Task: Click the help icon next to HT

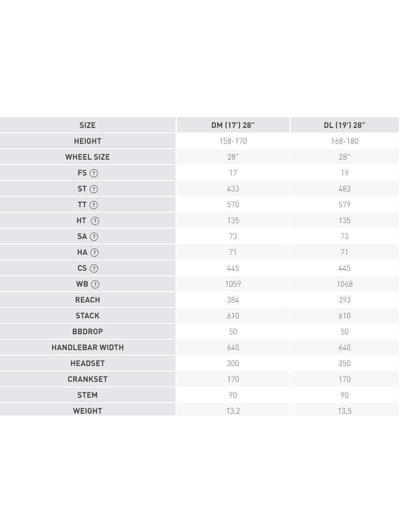Action: click(95, 221)
